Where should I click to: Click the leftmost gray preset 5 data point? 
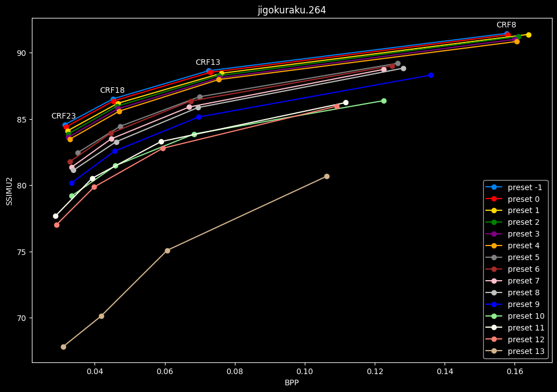[x=78, y=153]
